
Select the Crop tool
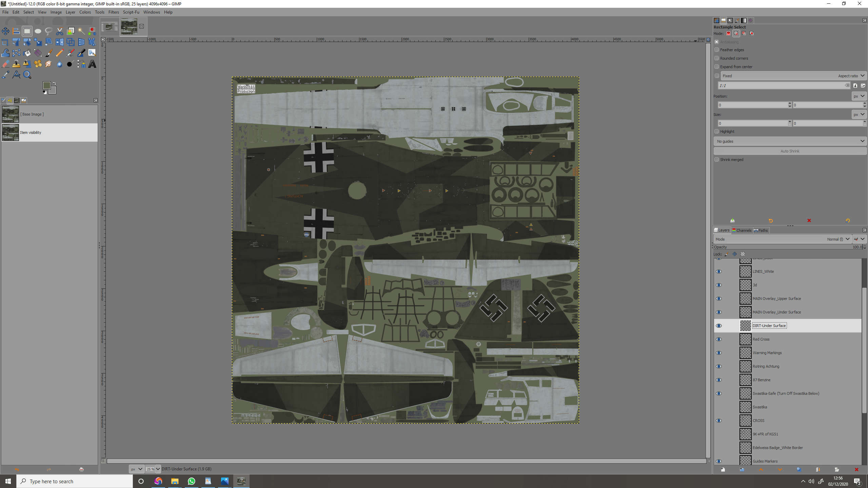click(5, 42)
